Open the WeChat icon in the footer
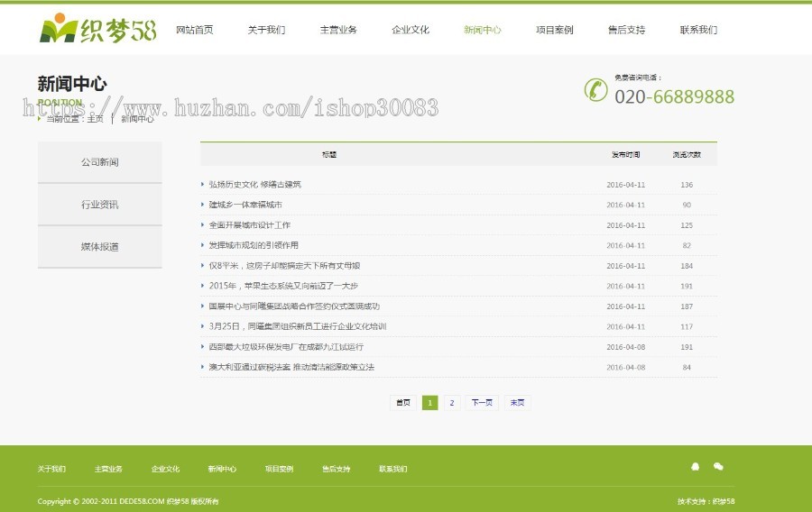Viewport: 812px width, 512px height. pyautogui.click(x=718, y=467)
